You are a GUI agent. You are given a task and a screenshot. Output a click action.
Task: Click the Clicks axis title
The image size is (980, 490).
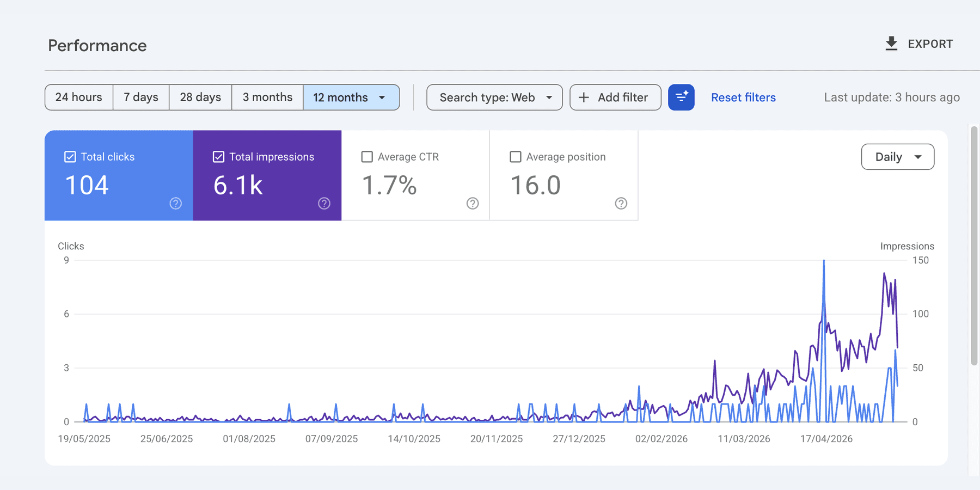71,246
